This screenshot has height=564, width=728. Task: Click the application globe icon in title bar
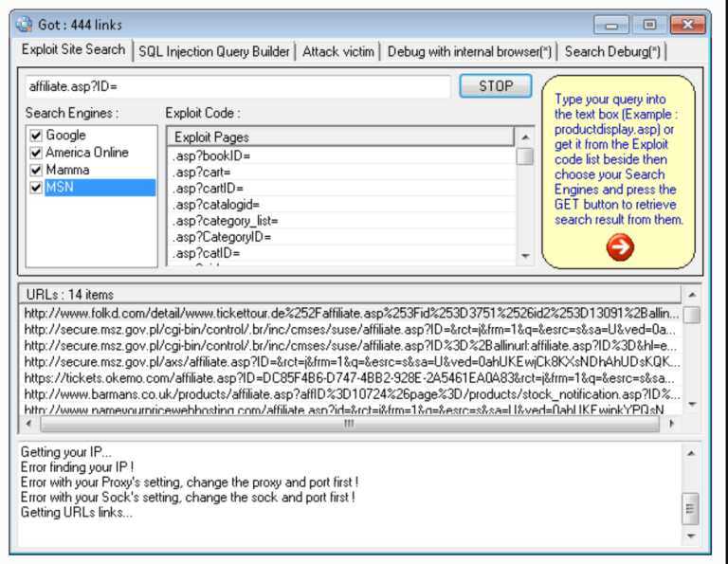tap(24, 24)
